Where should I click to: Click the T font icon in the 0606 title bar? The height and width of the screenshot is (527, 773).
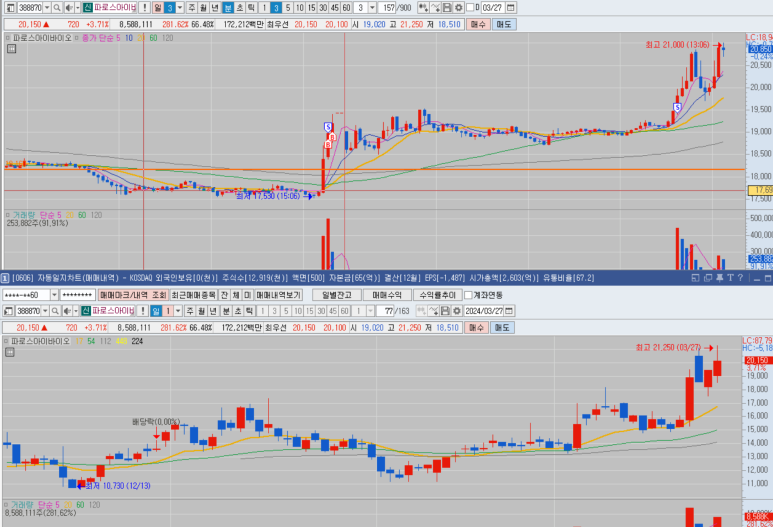730,278
